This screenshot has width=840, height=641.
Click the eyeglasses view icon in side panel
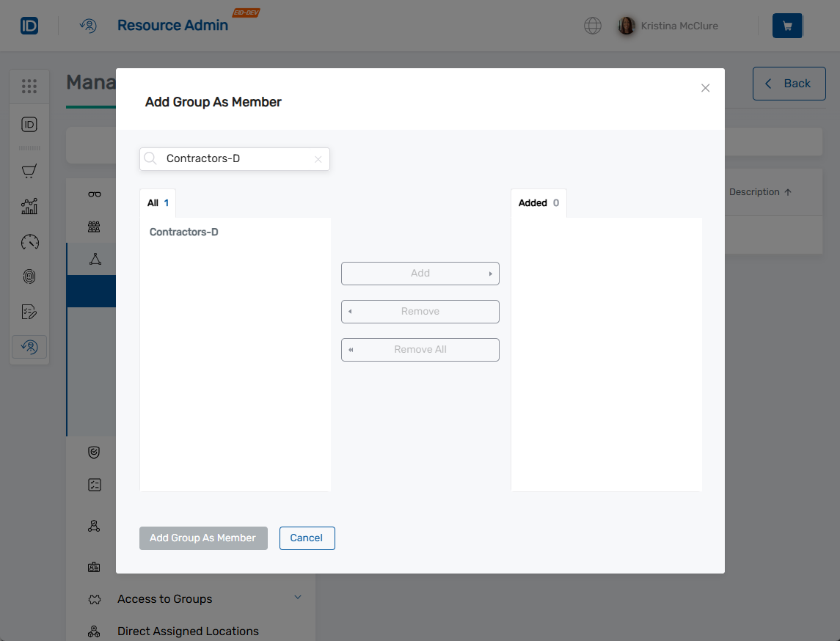click(94, 194)
